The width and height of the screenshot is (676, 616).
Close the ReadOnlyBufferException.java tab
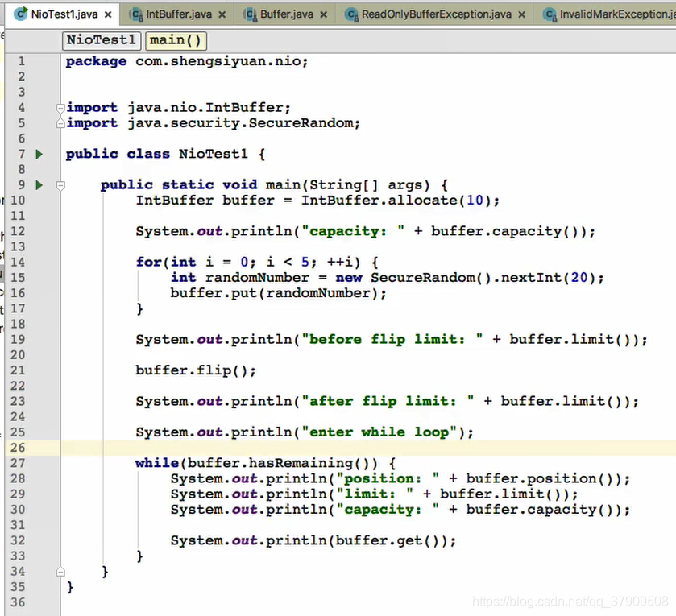(521, 14)
